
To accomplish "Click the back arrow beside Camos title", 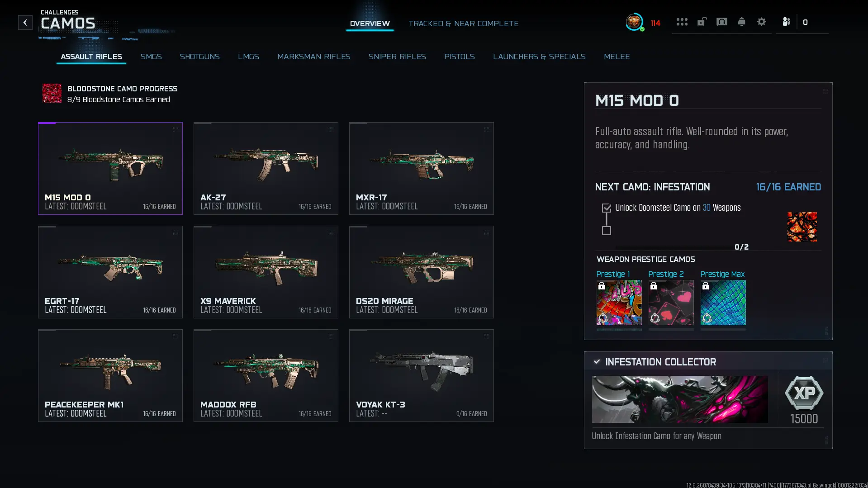I will 25,22.
